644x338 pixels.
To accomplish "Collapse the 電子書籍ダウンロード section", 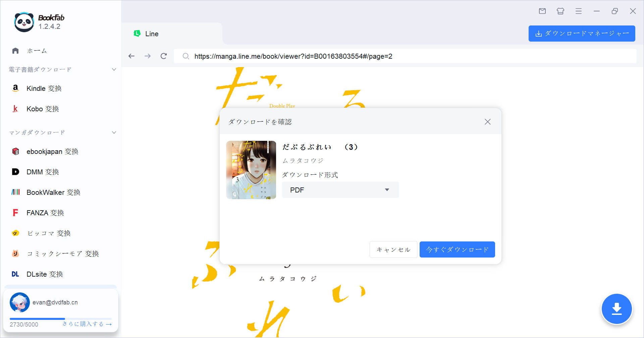I will coord(114,69).
